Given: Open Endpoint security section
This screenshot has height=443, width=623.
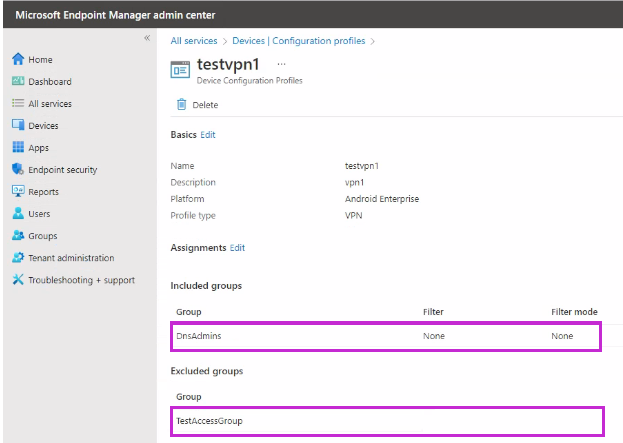Looking at the screenshot, I should (62, 170).
